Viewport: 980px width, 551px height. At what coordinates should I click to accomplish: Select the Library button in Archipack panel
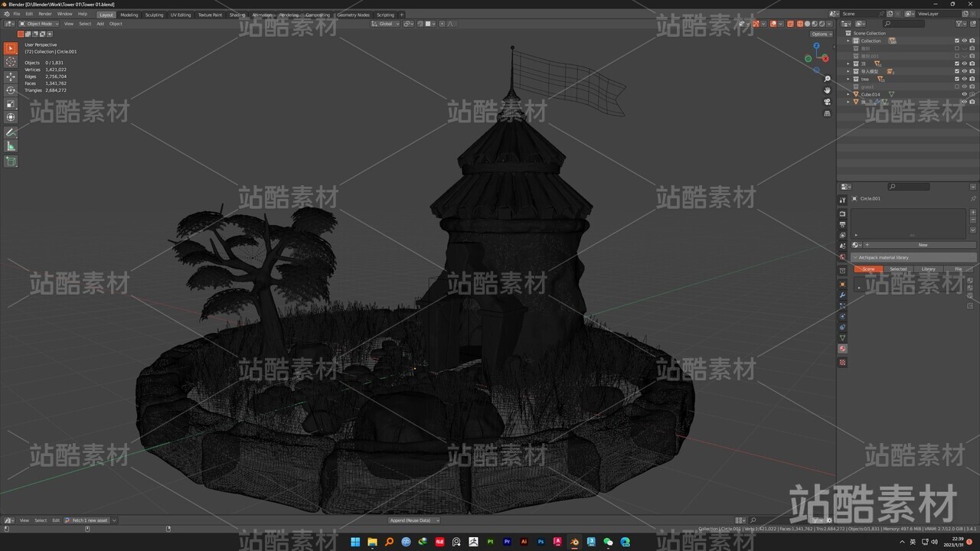928,269
